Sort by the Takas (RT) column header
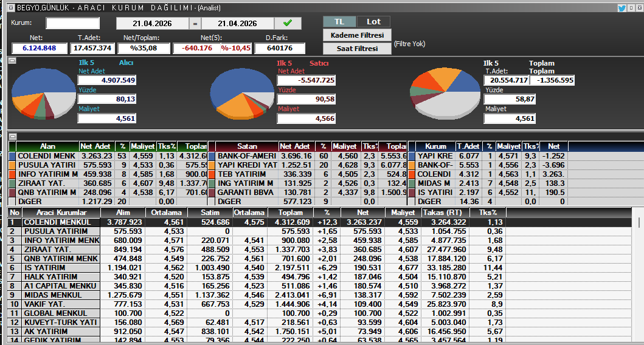This screenshot has height=345, width=644. [445, 213]
